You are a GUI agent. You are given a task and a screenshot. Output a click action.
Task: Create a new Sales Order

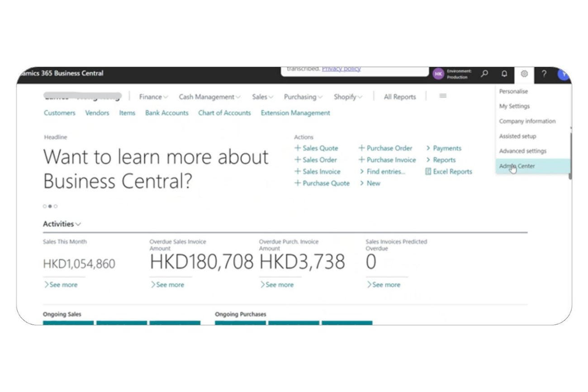pyautogui.click(x=316, y=160)
